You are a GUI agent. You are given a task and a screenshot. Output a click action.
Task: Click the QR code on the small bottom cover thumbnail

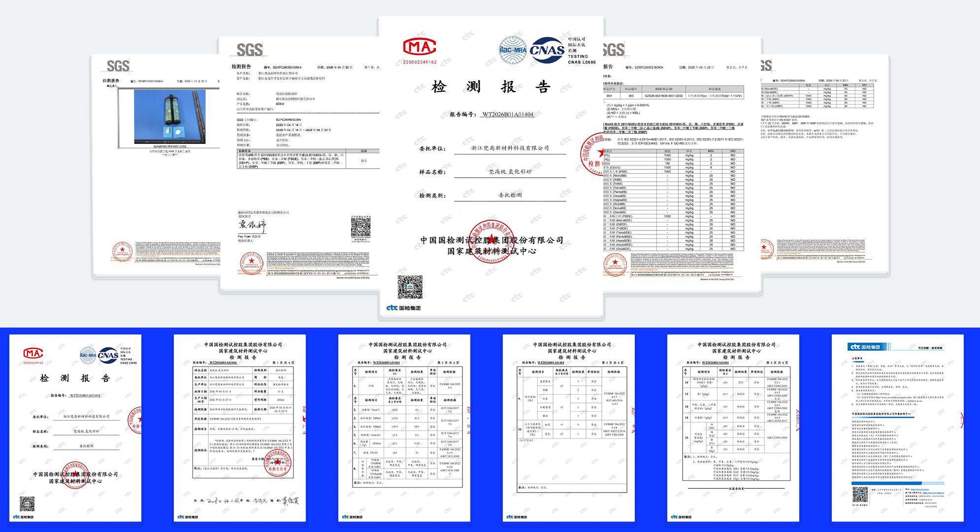coord(27,504)
